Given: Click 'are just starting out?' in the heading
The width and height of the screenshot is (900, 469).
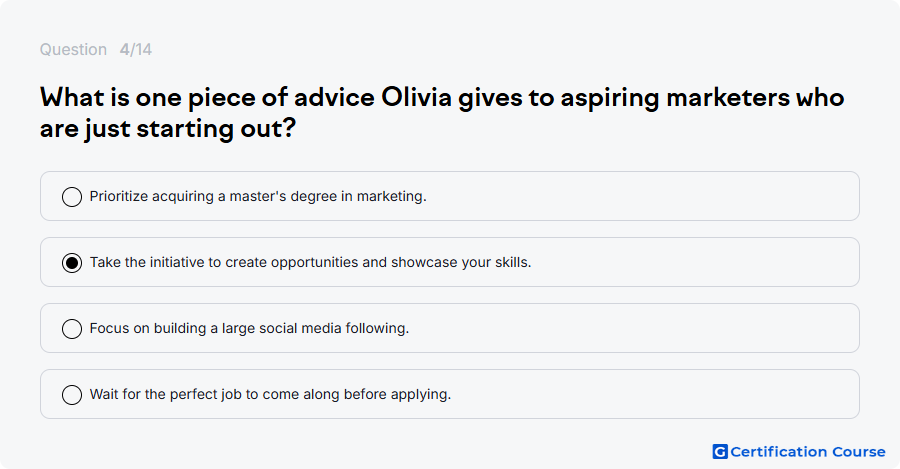Looking at the screenshot, I should coord(168,128).
